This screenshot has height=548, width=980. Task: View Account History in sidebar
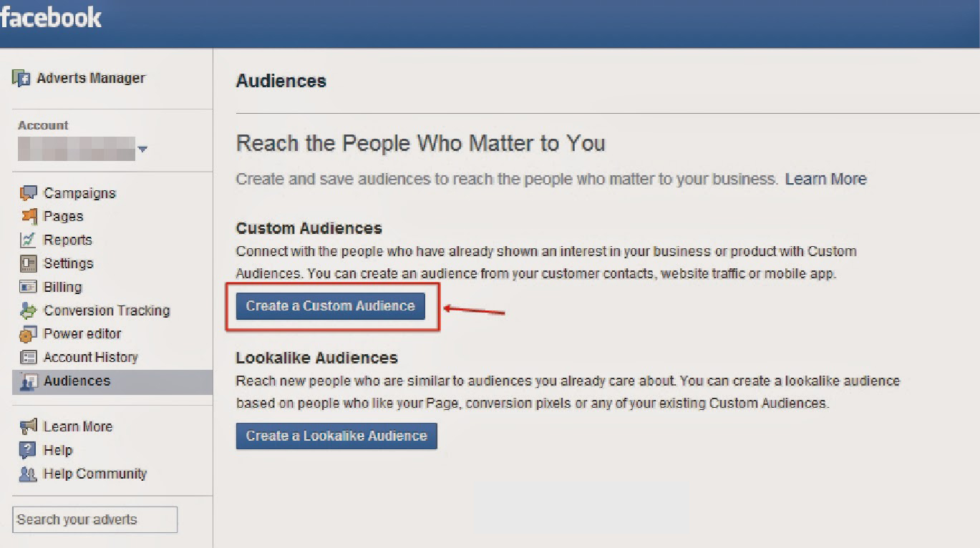91,357
